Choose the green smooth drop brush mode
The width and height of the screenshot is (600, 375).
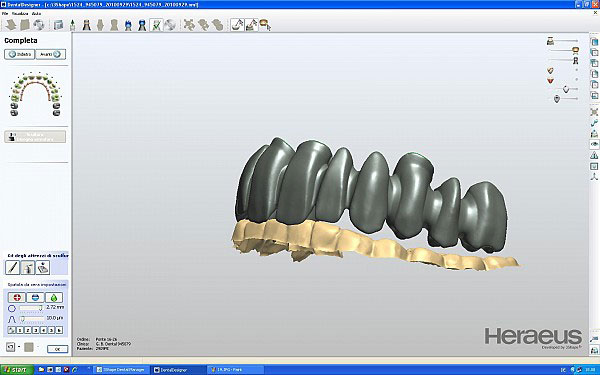pyautogui.click(x=54, y=297)
